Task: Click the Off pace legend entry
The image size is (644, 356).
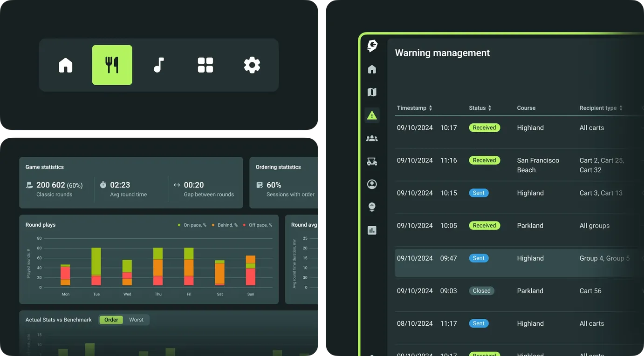Action: coord(258,225)
